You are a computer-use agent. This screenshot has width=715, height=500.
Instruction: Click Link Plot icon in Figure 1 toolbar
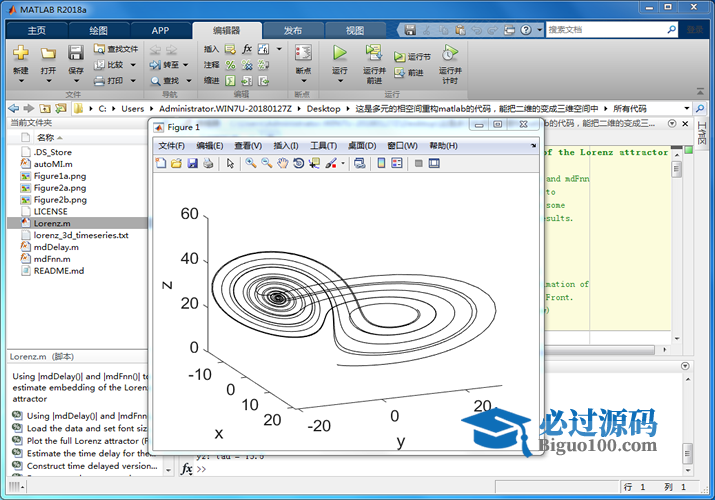[360, 163]
